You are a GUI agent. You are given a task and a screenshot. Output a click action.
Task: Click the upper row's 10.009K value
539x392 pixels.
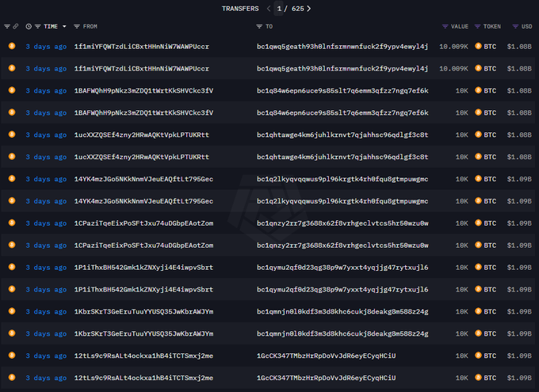[x=453, y=47]
